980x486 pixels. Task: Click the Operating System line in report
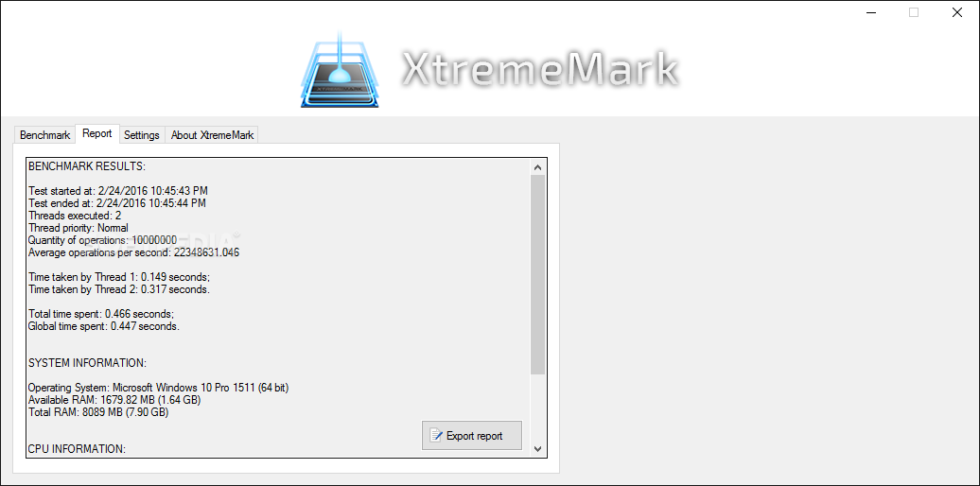158,388
